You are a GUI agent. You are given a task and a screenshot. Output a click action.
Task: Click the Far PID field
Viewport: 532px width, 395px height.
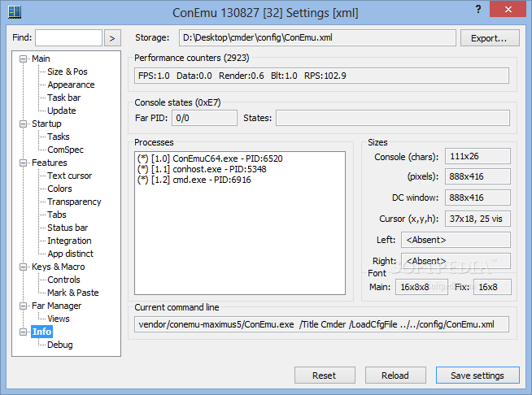coord(204,118)
